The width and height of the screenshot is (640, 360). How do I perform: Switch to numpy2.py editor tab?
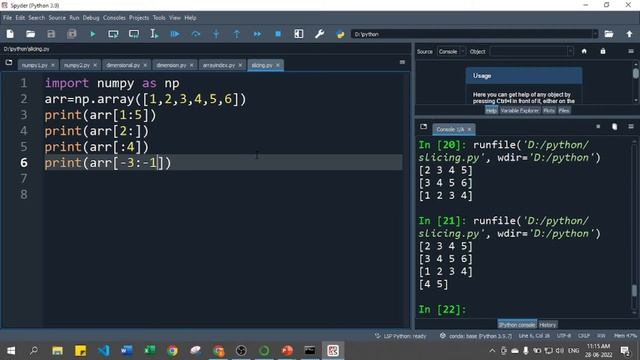(77, 65)
